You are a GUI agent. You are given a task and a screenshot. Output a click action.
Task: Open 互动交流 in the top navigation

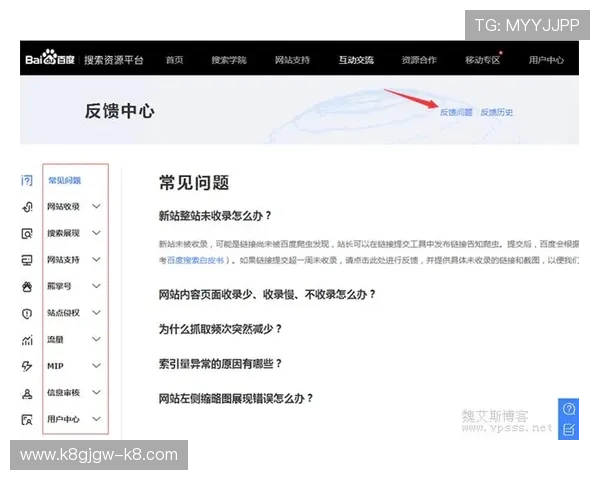(x=356, y=60)
